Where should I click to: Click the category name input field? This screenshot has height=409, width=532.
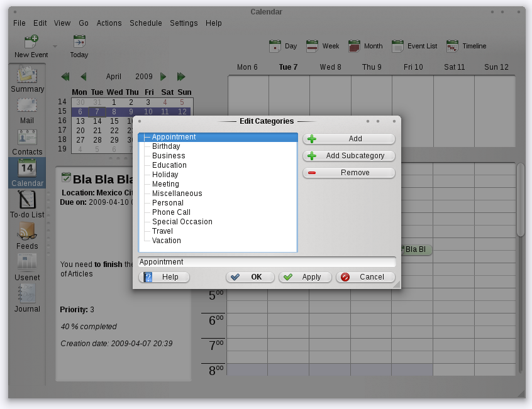point(267,262)
